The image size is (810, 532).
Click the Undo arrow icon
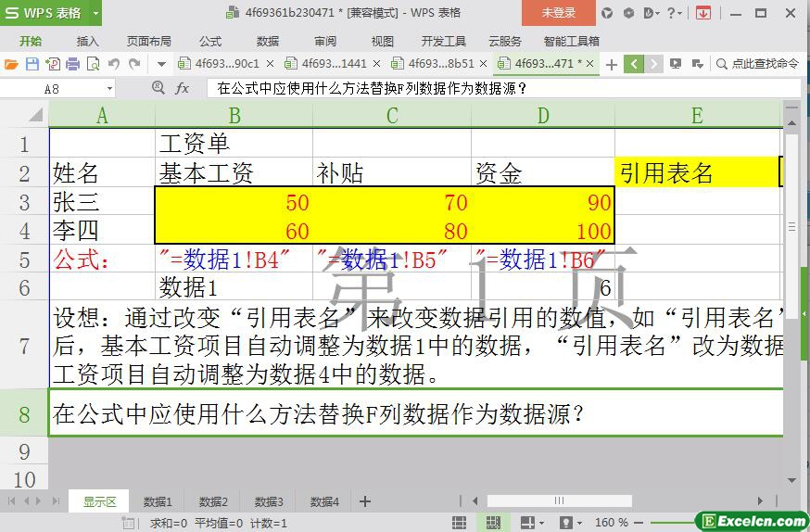tap(114, 64)
